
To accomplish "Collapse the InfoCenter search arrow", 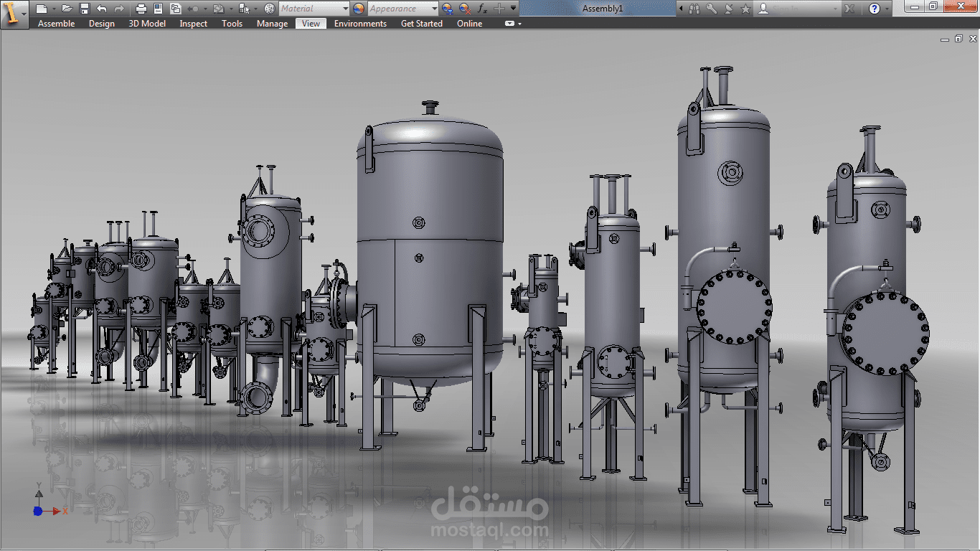I will click(682, 9).
